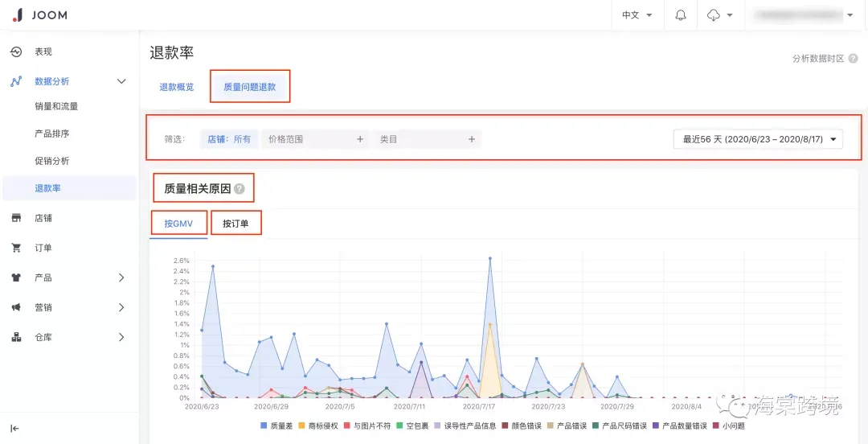
Task: Click the 订单 cart icon
Action: click(16, 248)
